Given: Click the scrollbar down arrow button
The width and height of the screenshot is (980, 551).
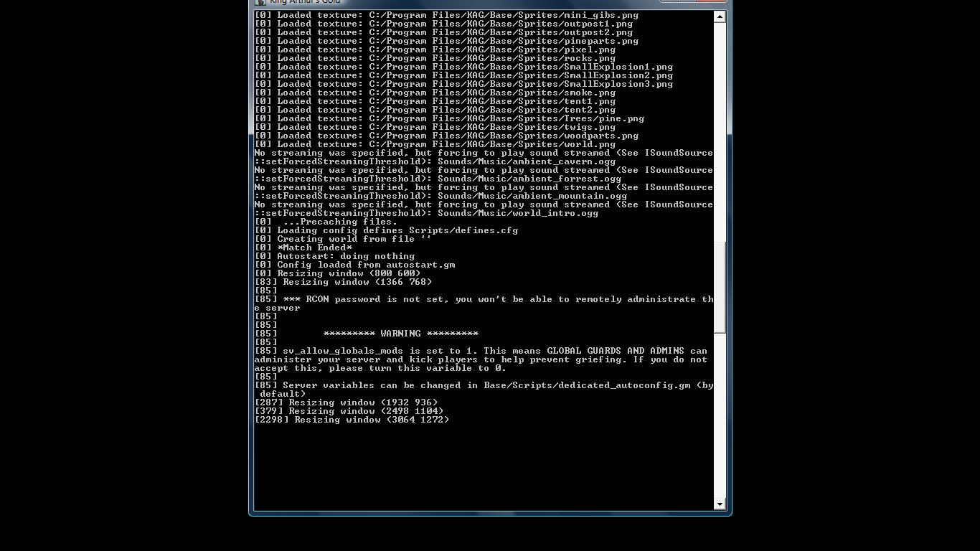Looking at the screenshot, I should pos(720,504).
